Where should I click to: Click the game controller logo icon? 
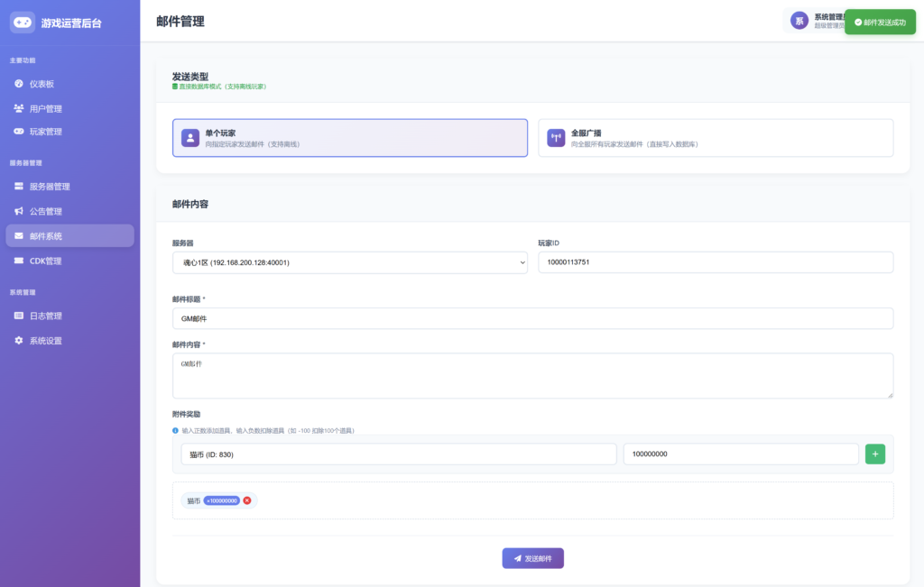(23, 22)
